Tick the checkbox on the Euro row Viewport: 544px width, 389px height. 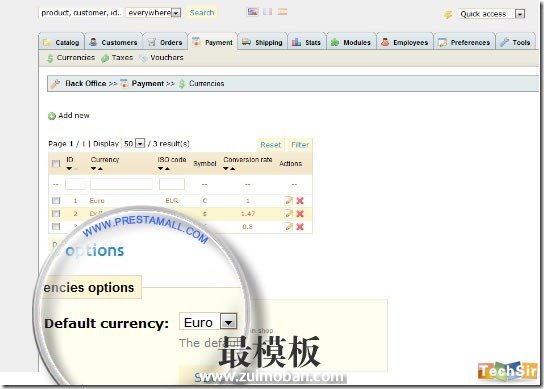(x=56, y=201)
